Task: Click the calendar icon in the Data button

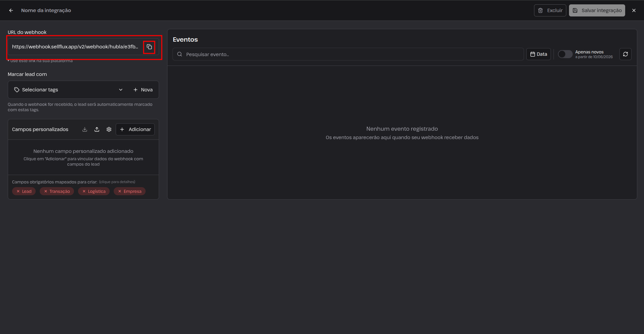Action: (533, 54)
